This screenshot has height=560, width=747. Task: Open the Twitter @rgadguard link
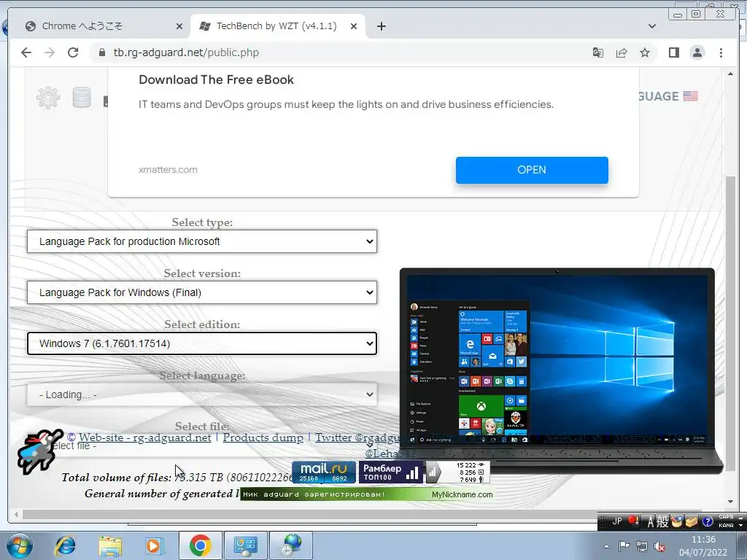357,437
